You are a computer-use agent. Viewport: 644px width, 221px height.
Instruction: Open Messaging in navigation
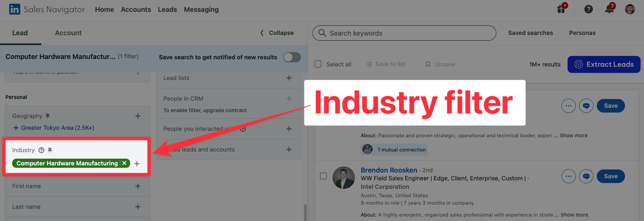click(x=201, y=9)
